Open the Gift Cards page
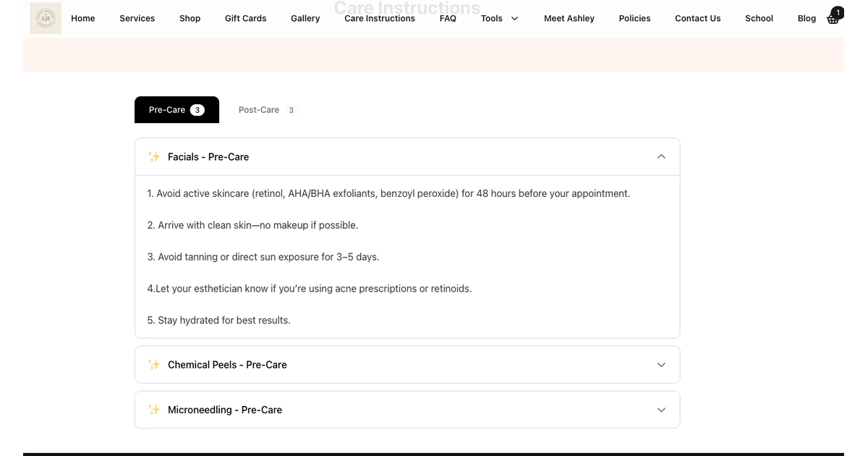The width and height of the screenshot is (868, 456). pyautogui.click(x=245, y=18)
